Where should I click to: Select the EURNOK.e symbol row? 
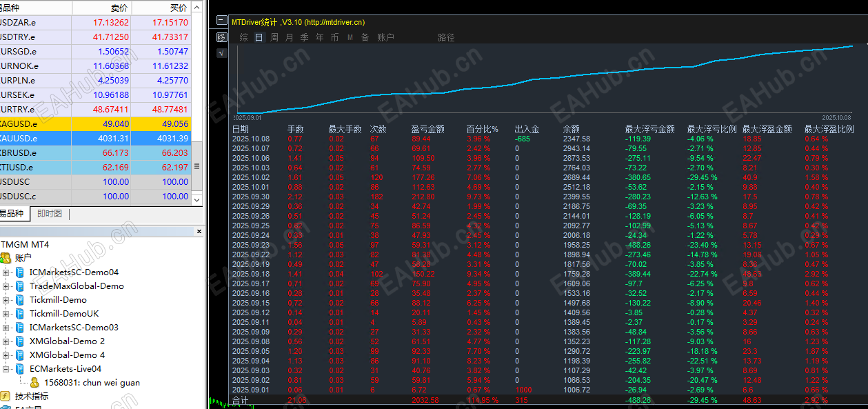[94, 66]
